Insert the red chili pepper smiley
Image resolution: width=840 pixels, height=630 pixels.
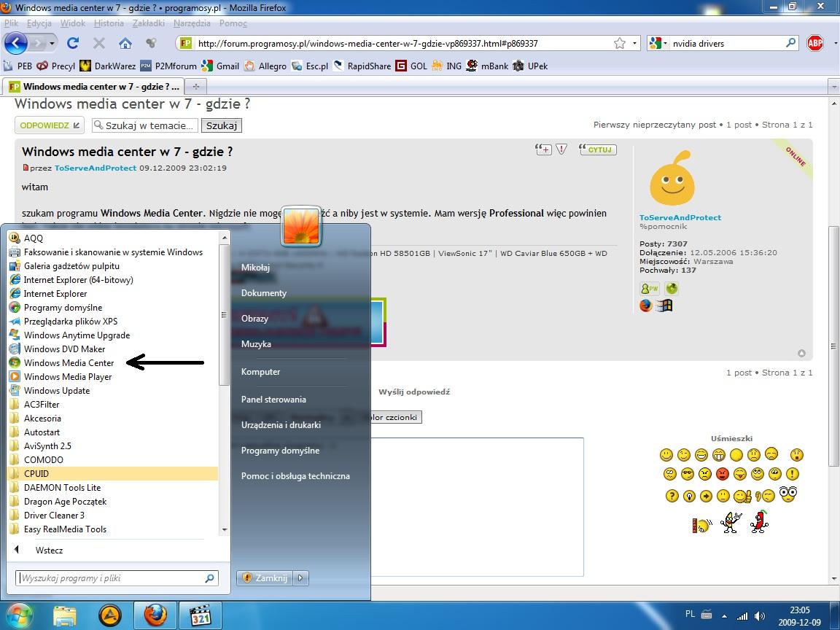pyautogui.click(x=758, y=521)
